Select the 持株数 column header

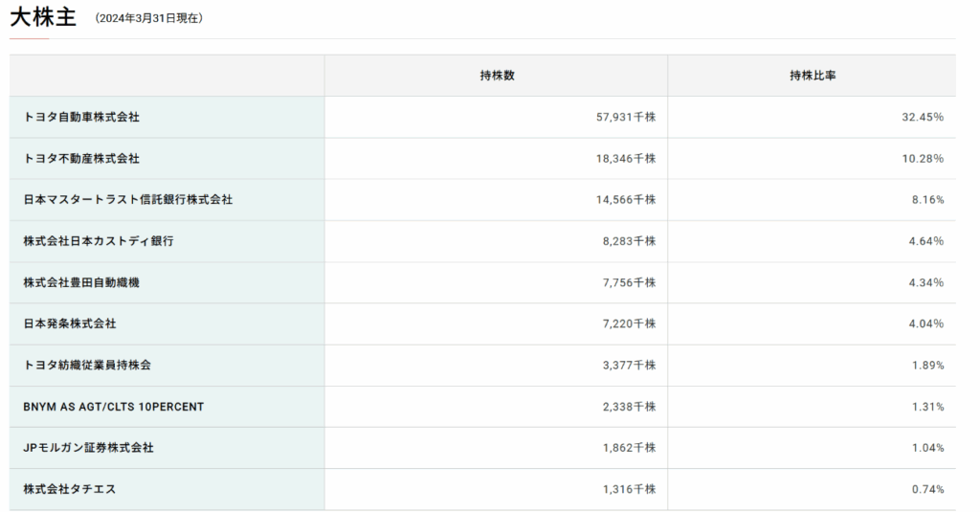497,76
